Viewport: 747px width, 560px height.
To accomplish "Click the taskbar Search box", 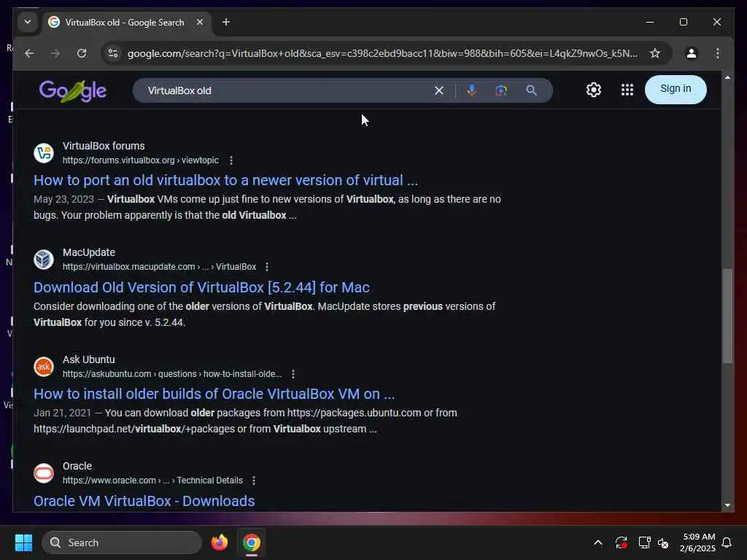I will [x=122, y=542].
